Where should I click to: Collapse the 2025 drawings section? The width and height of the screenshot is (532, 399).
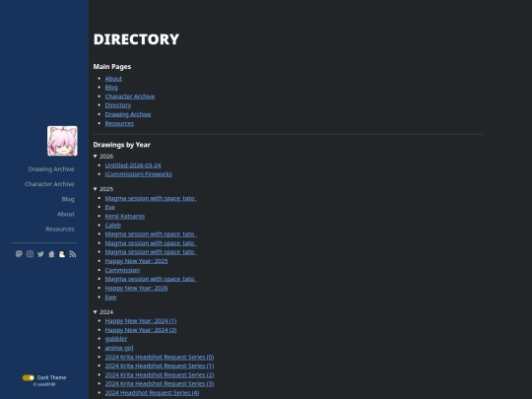(x=103, y=189)
